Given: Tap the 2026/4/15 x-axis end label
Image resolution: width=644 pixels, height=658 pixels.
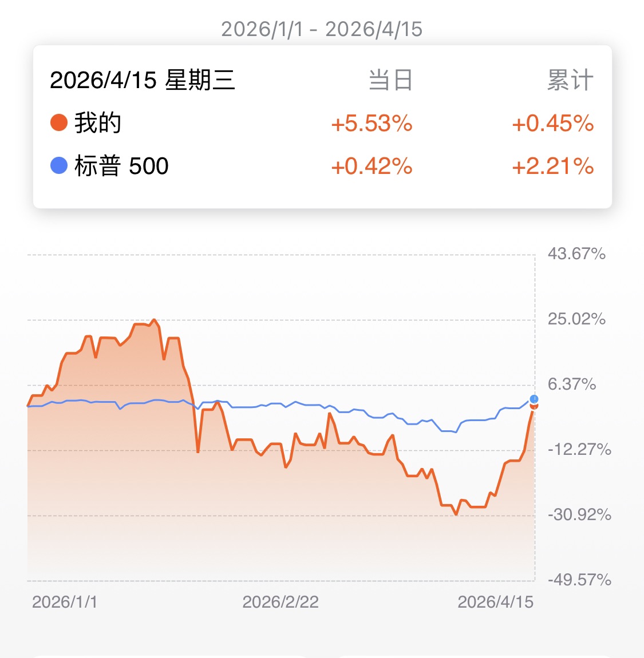Looking at the screenshot, I should tap(495, 602).
